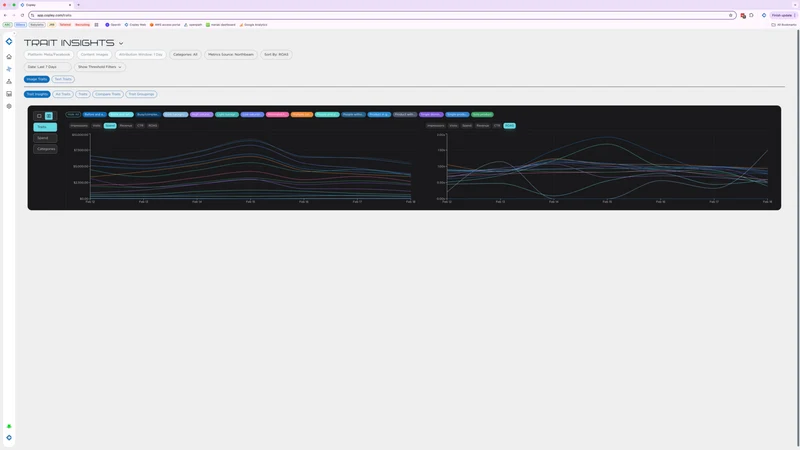Select Traits in the chart side panel
The image size is (800, 450).
(45, 127)
